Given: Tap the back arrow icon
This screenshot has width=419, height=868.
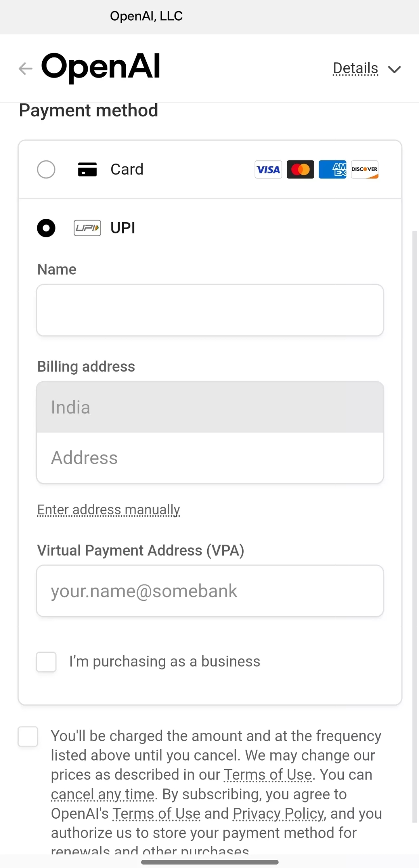Looking at the screenshot, I should (26, 69).
